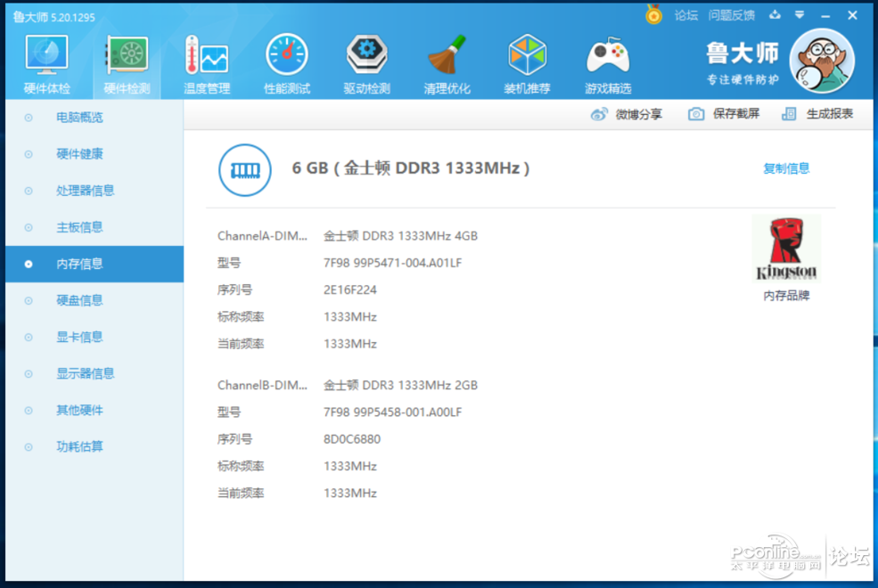Screen dimensions: 878x588
Task: Click 金士顿 DDR3 1333MHz 2GB value
Action: pos(400,386)
